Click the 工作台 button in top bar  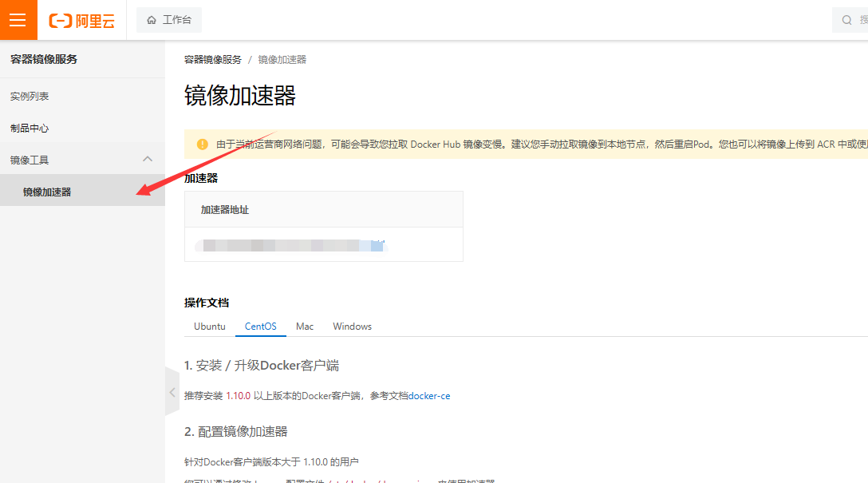tap(169, 20)
